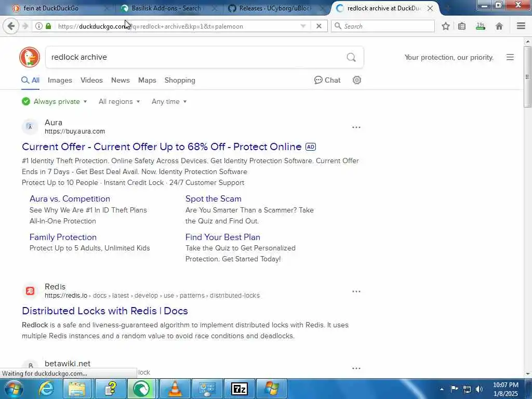532x399 pixels.
Task: Select the All search results tab
Action: coord(31,80)
